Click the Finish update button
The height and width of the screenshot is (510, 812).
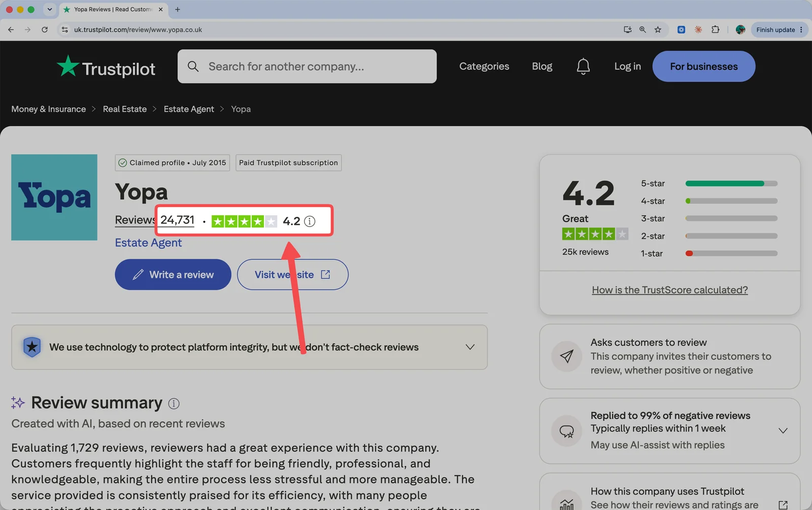780,29
